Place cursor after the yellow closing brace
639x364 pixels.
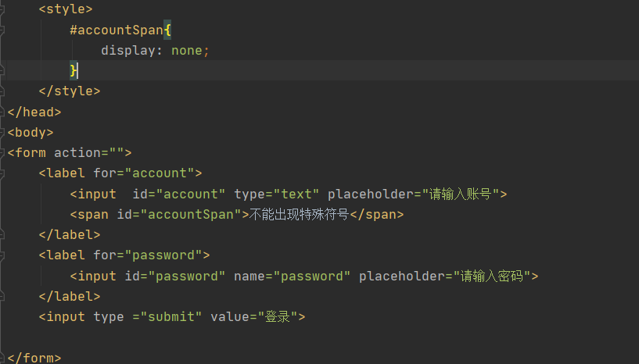tap(78, 70)
